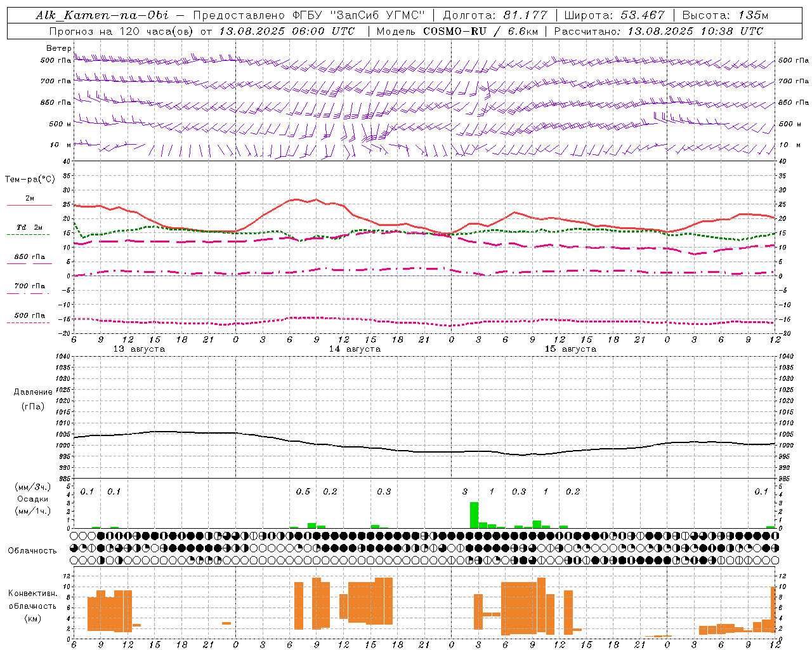This screenshot has height=650, width=812.
Task: Click the Конвективн. облачность (км) label
Action: 32,606
